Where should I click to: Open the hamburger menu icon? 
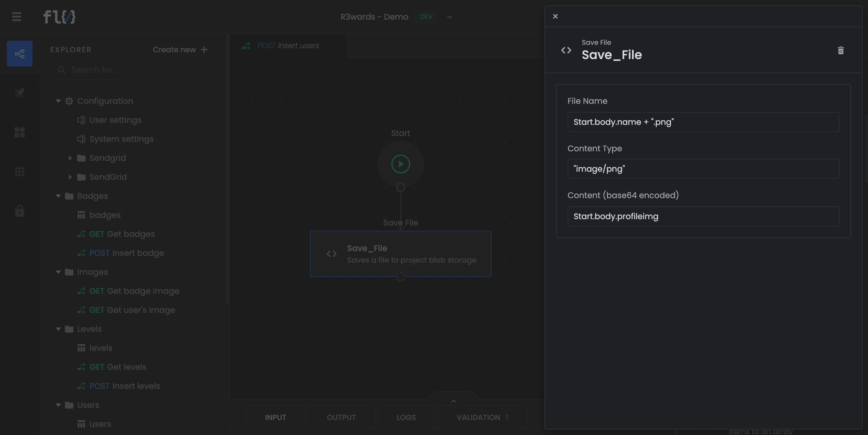click(17, 17)
